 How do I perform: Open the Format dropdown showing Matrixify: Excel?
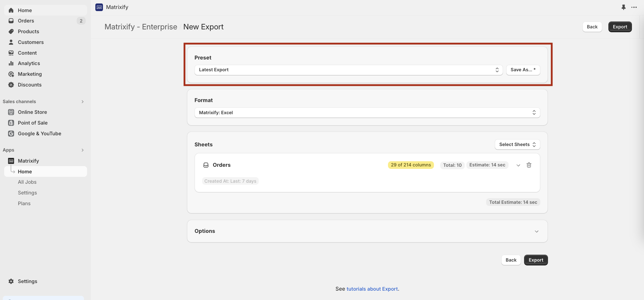point(367,113)
